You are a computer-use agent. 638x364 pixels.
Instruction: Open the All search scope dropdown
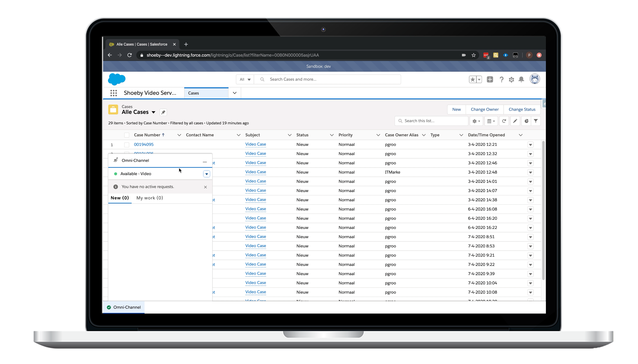tap(245, 79)
